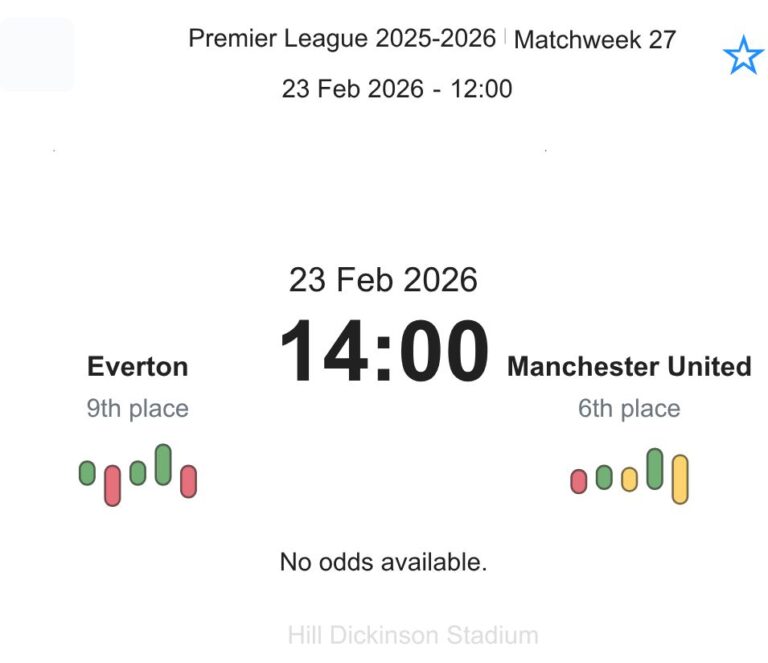The width and height of the screenshot is (768, 663).
Task: Click Manchester United's third form pill, small yellow
Action: 629,479
